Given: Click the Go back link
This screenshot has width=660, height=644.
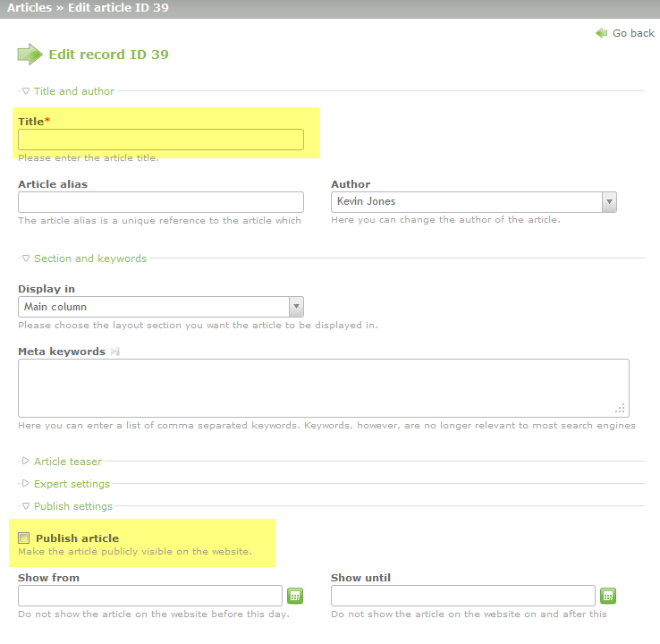Looking at the screenshot, I should (633, 33).
